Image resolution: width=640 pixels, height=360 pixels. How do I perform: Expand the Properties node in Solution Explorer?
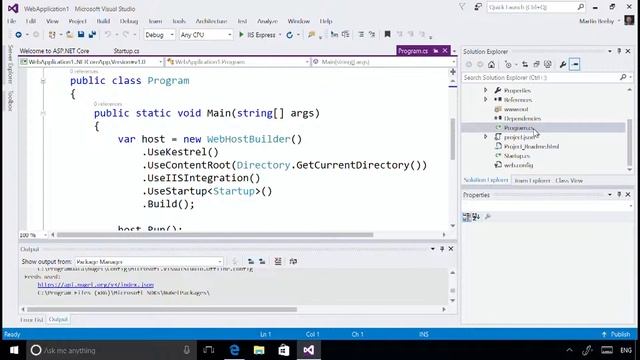pos(486,90)
